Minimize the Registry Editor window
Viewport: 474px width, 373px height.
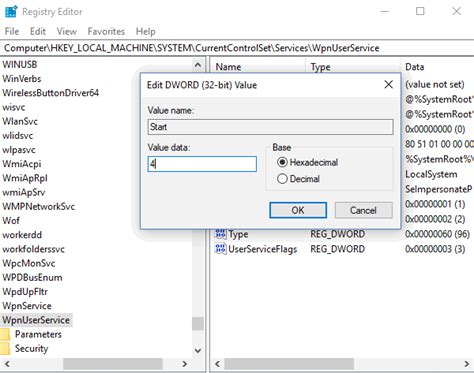click(385, 11)
